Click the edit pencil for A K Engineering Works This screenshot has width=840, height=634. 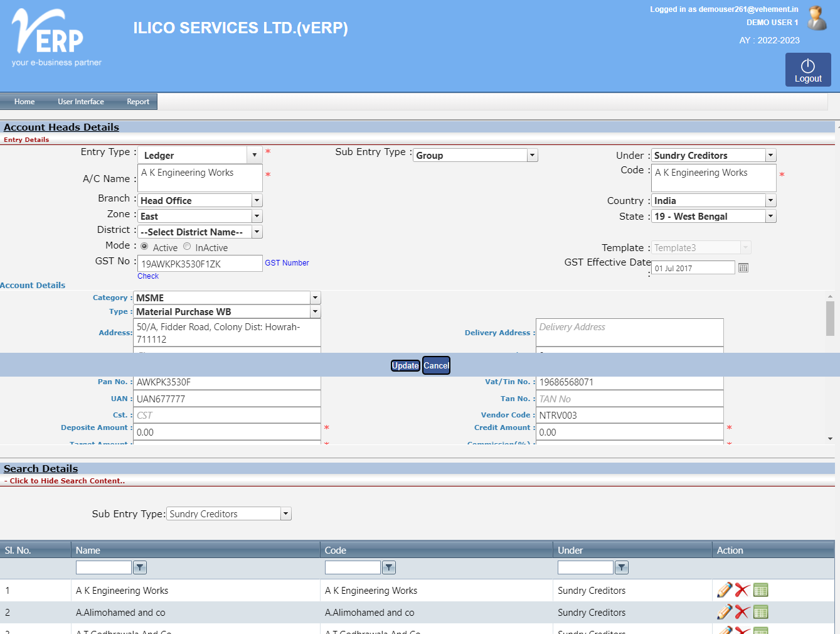point(725,590)
